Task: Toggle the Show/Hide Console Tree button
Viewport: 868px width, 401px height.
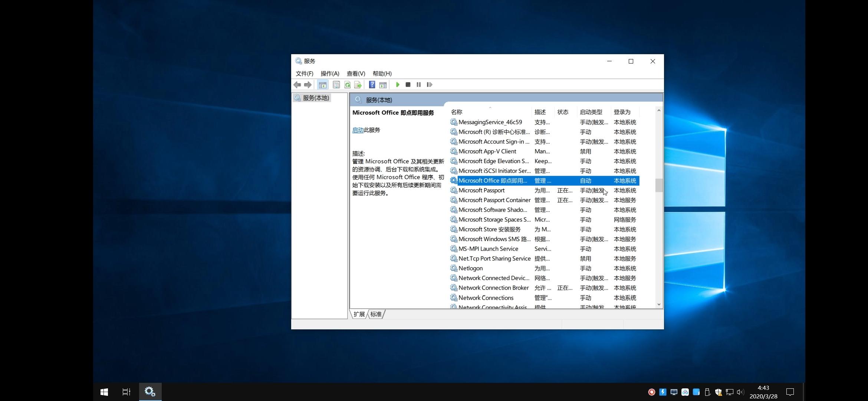Action: click(323, 85)
